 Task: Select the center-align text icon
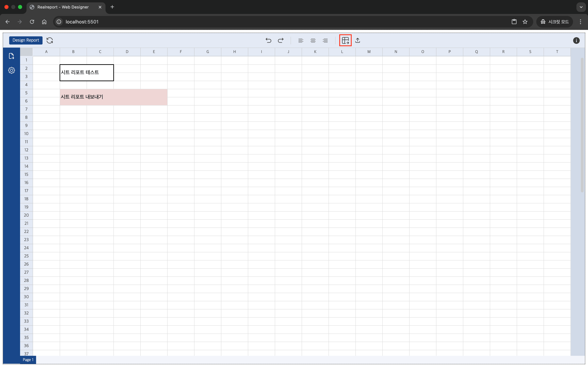[x=313, y=40]
